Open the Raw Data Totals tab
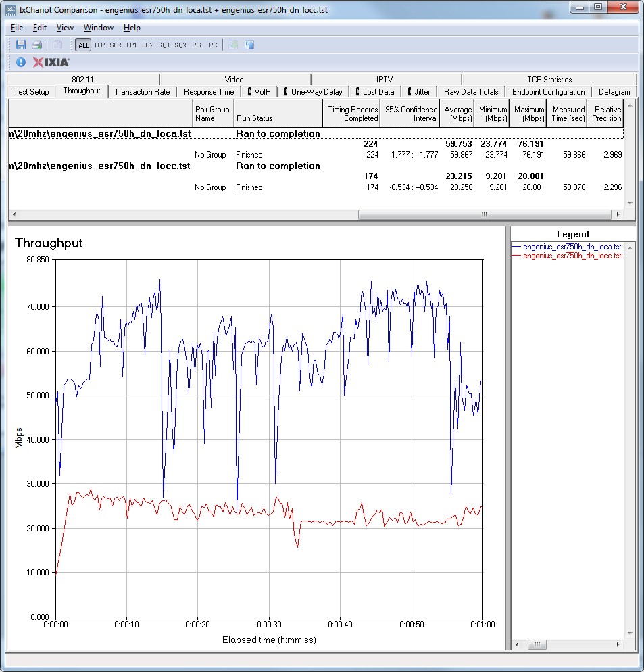The height and width of the screenshot is (672, 644). [x=471, y=92]
